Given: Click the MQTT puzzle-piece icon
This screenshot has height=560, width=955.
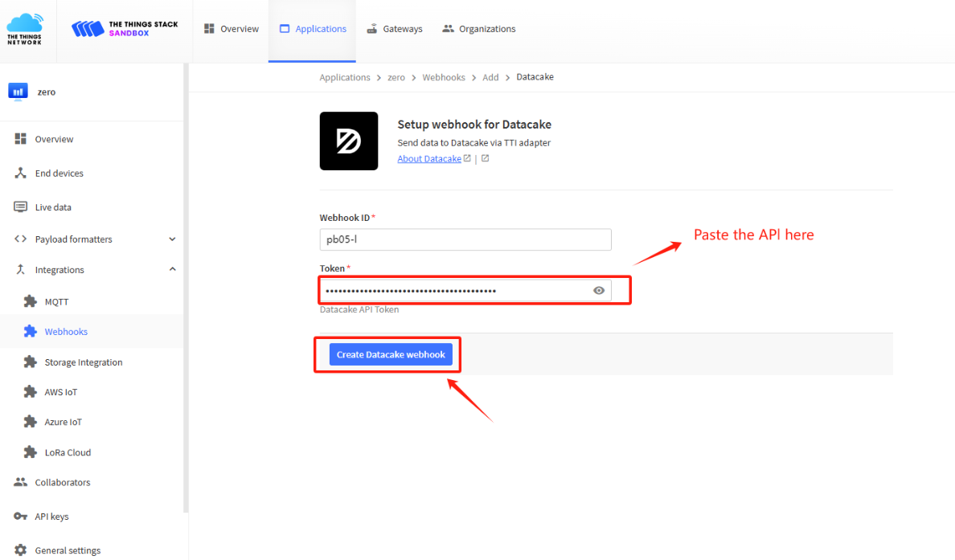Looking at the screenshot, I should 31,301.
